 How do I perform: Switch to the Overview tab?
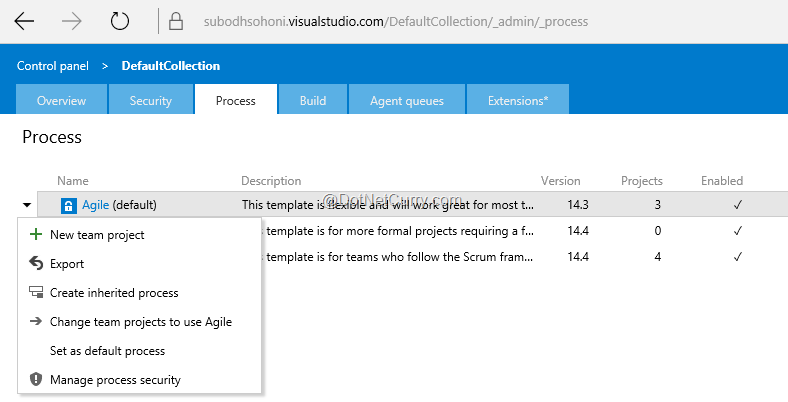click(x=61, y=99)
